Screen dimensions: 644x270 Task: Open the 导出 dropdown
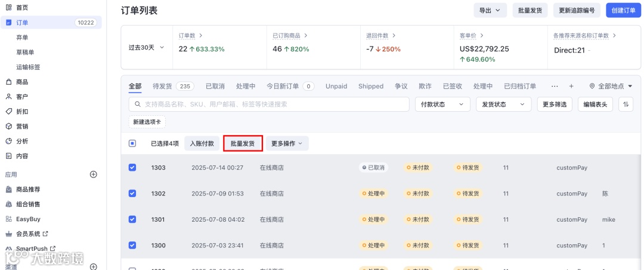(x=490, y=10)
